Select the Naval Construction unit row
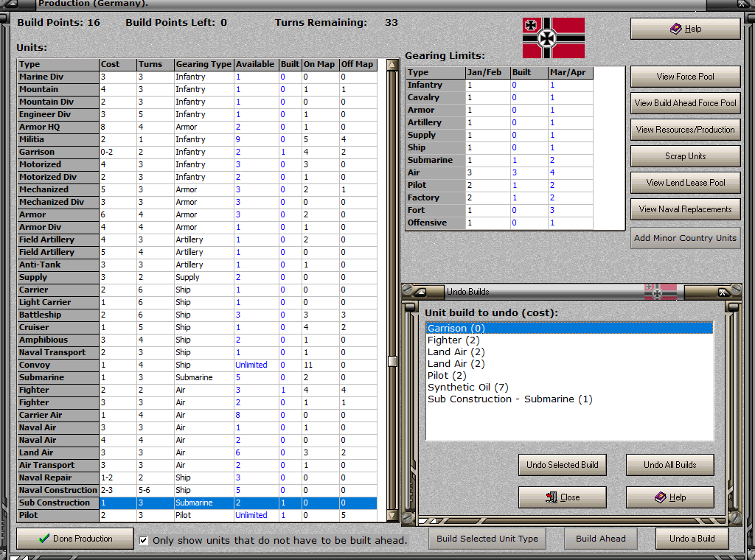The height and width of the screenshot is (560, 755). pyautogui.click(x=198, y=490)
